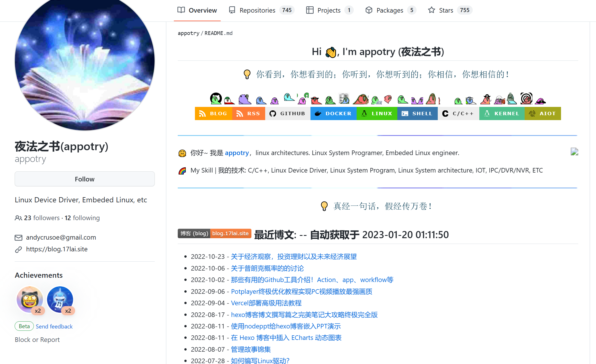Click the profile avatar image

(x=85, y=62)
